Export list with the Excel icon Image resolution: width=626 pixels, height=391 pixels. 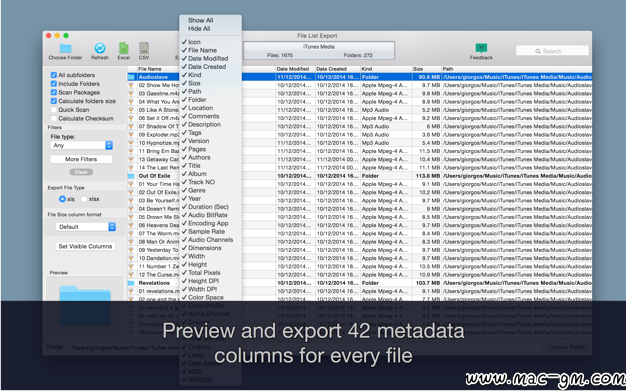pyautogui.click(x=124, y=48)
